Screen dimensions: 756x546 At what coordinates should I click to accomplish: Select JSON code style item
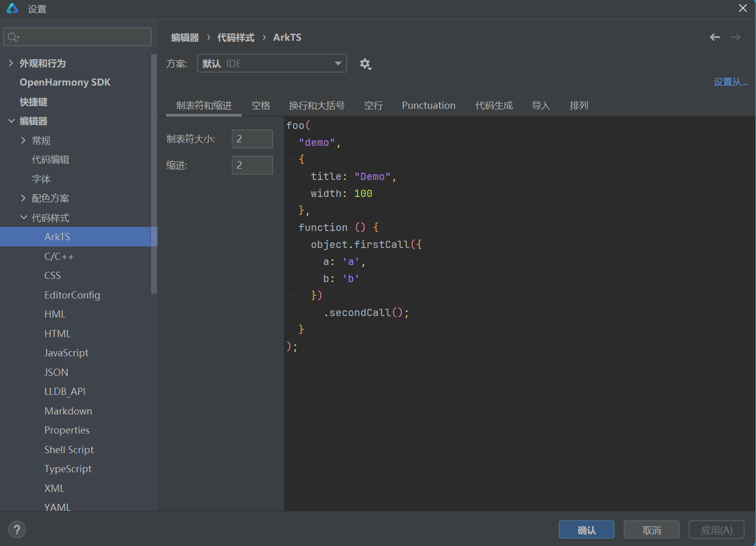click(x=56, y=372)
